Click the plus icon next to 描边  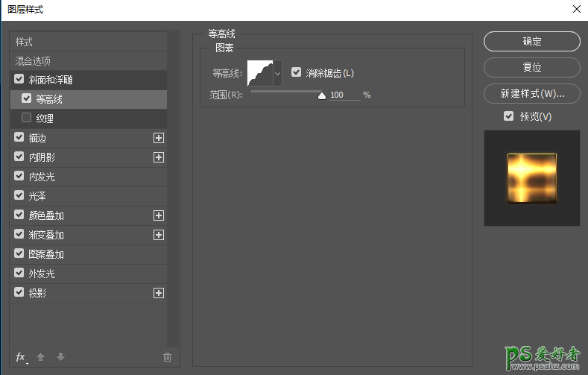click(x=158, y=138)
